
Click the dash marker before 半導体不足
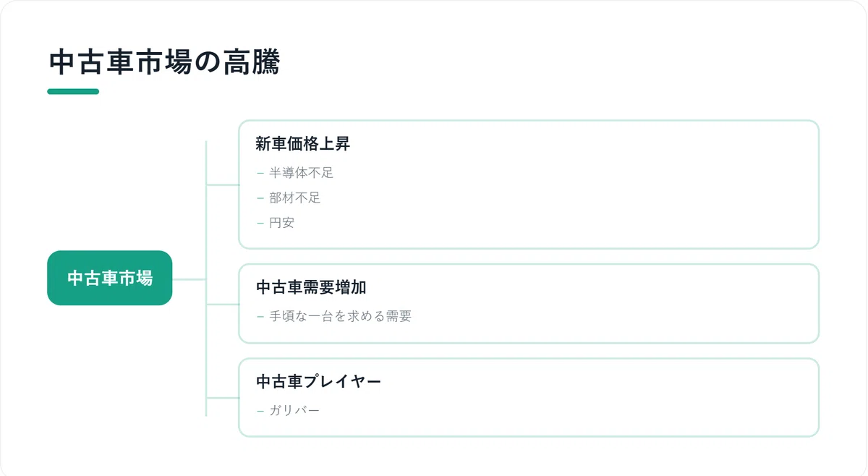tap(260, 174)
